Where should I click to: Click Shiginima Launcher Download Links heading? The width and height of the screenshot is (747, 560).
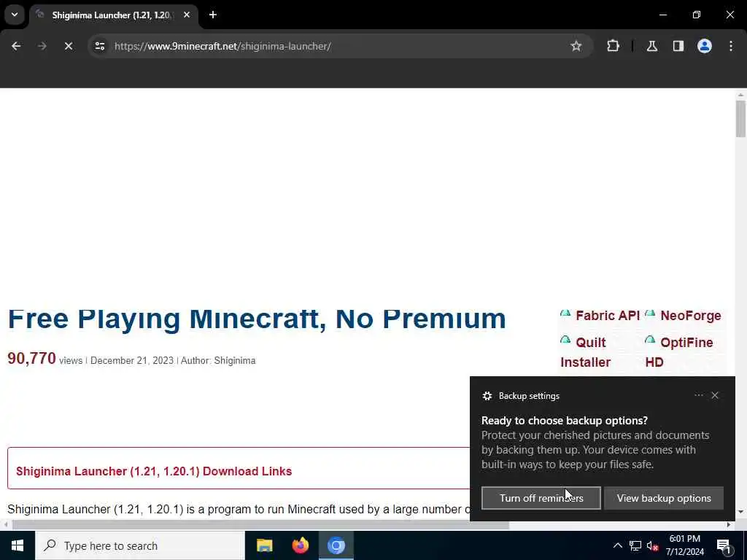(154, 471)
